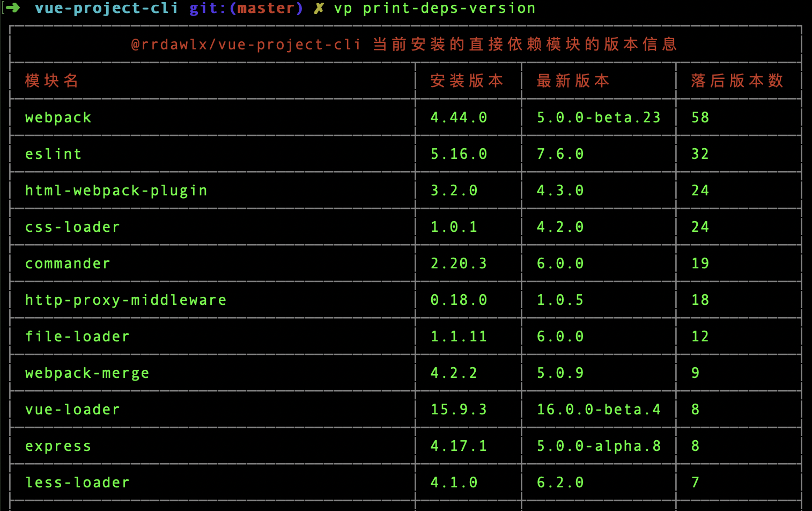Click the 'vp print-deps-version' command text
Screen dimensions: 812x511
(x=435, y=9)
